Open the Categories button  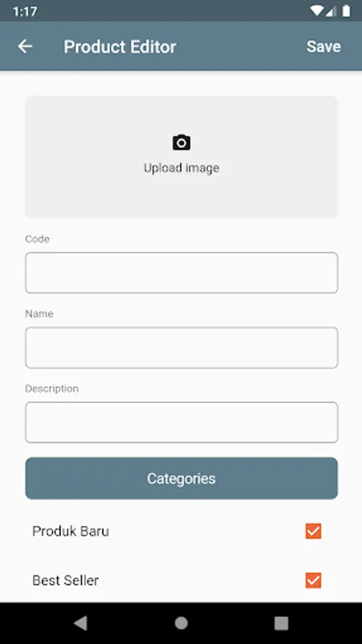182,479
